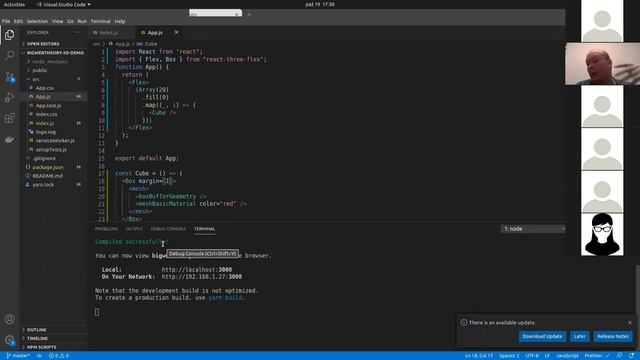This screenshot has height=360, width=640.
Task: Expand the Timeline section
Action: [37, 338]
